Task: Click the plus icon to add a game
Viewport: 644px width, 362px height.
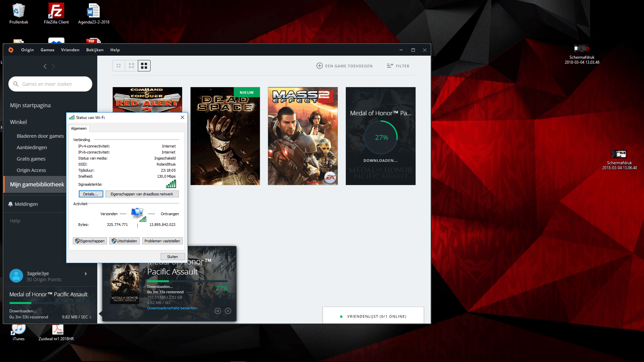Action: tap(319, 66)
